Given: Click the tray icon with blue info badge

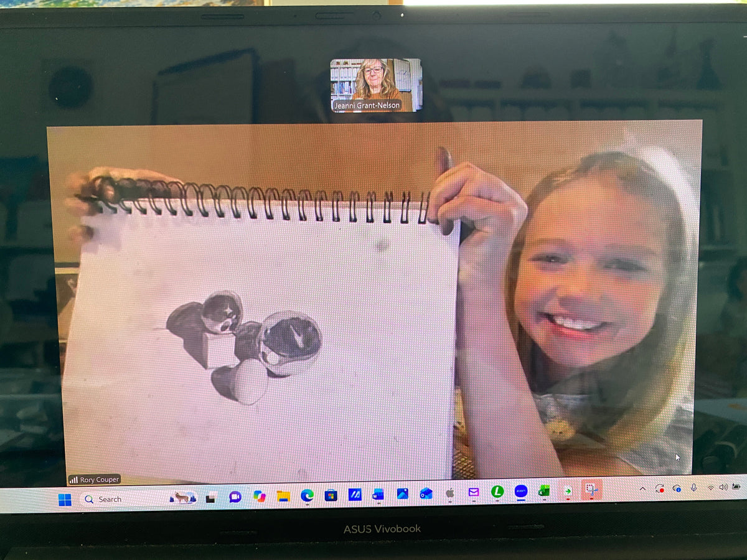Looking at the screenshot, I should point(677,488).
